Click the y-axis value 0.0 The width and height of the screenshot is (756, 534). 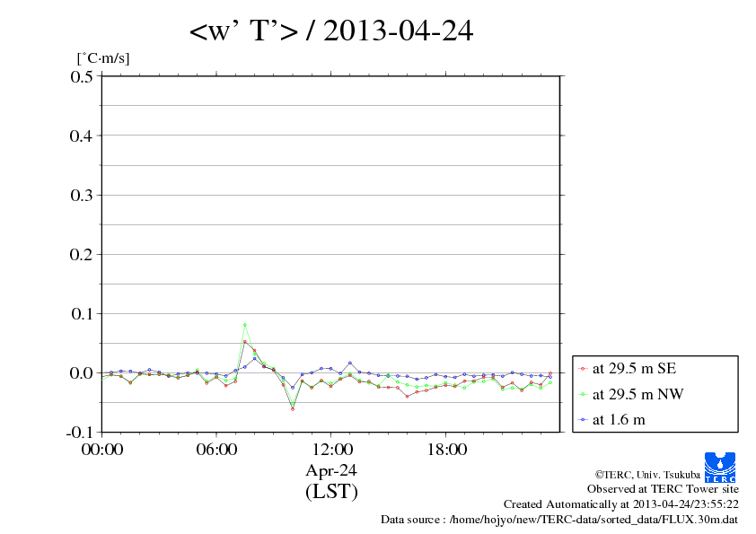[x=82, y=373]
